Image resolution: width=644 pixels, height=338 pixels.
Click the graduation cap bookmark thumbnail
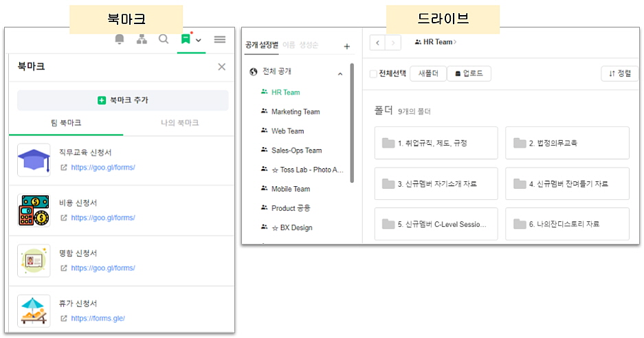[x=34, y=160]
